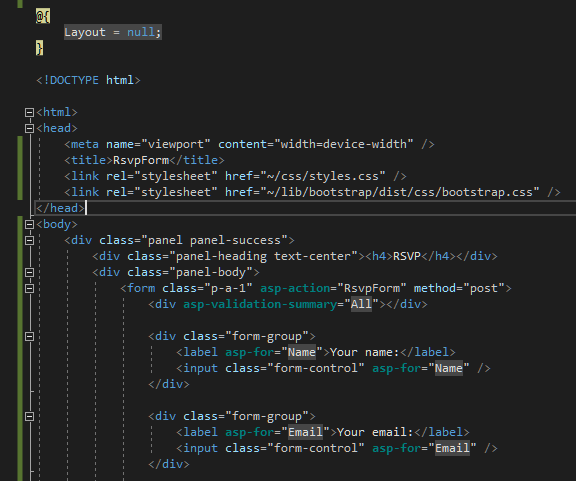Click the asp-action attribute on the form
This screenshot has width=576, height=481.
point(295,288)
